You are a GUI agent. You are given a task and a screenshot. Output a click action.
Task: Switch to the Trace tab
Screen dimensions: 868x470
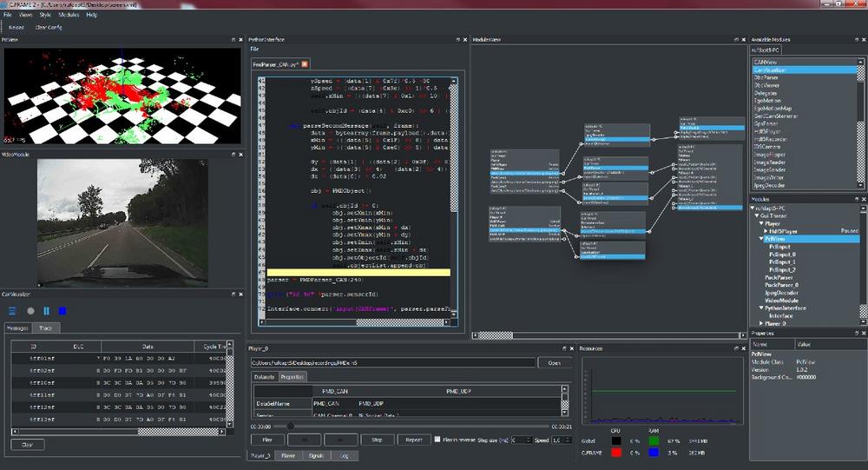tap(48, 328)
